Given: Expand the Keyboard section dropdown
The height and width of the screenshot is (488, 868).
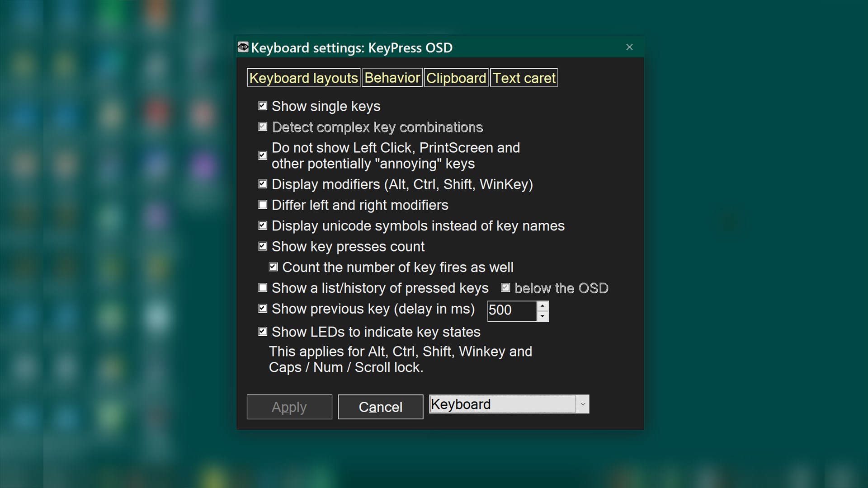Looking at the screenshot, I should [x=583, y=404].
